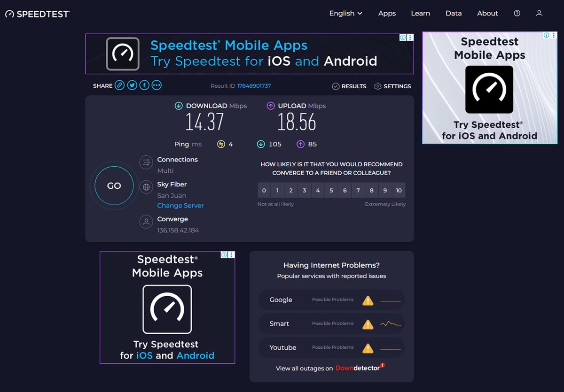Open the Apps menu item
This screenshot has width=564, height=392.
click(387, 13)
